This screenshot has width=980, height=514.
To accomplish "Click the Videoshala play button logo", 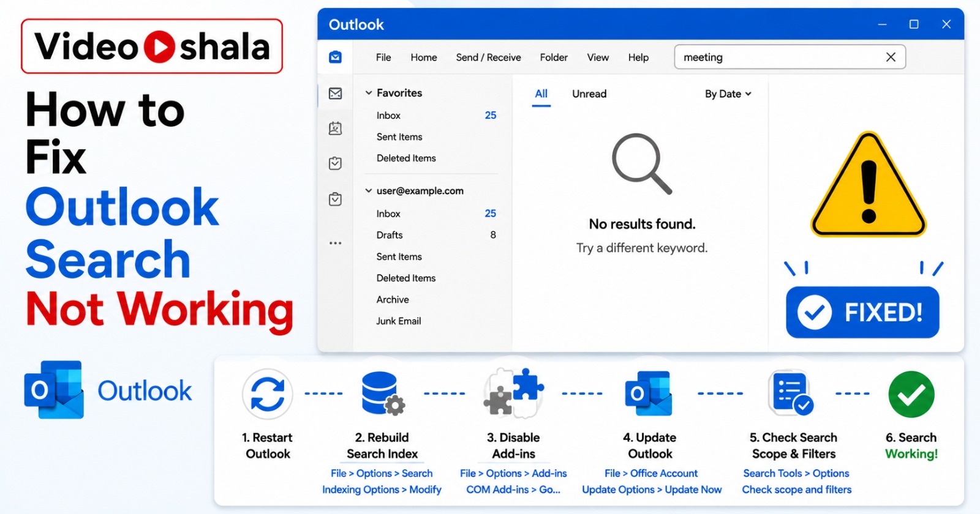I will [x=159, y=47].
